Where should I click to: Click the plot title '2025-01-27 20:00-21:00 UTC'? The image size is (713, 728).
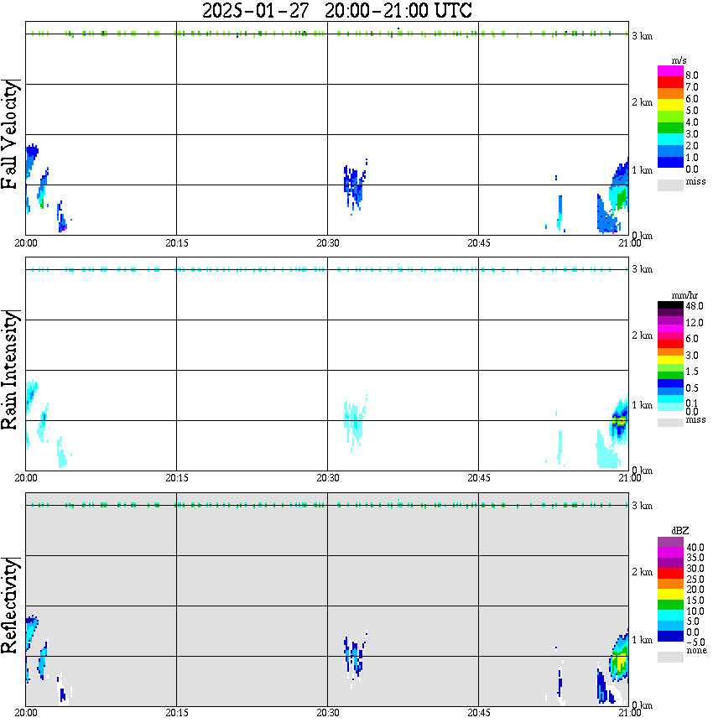tap(337, 10)
